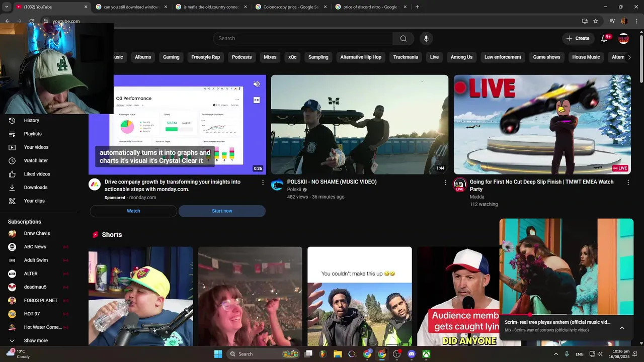Screen dimensions: 644x362
Task: Expand the Scrim miniplayer with chevron
Action: [622, 328]
